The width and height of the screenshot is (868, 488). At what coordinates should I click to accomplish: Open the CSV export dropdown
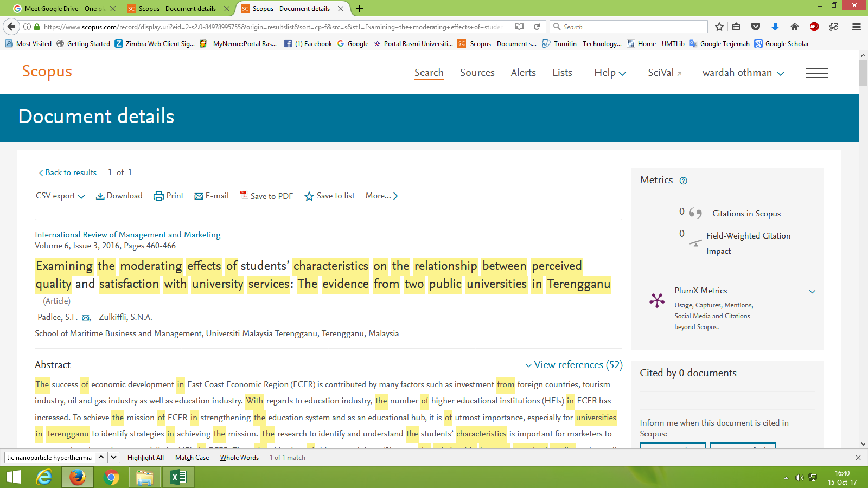pos(60,196)
